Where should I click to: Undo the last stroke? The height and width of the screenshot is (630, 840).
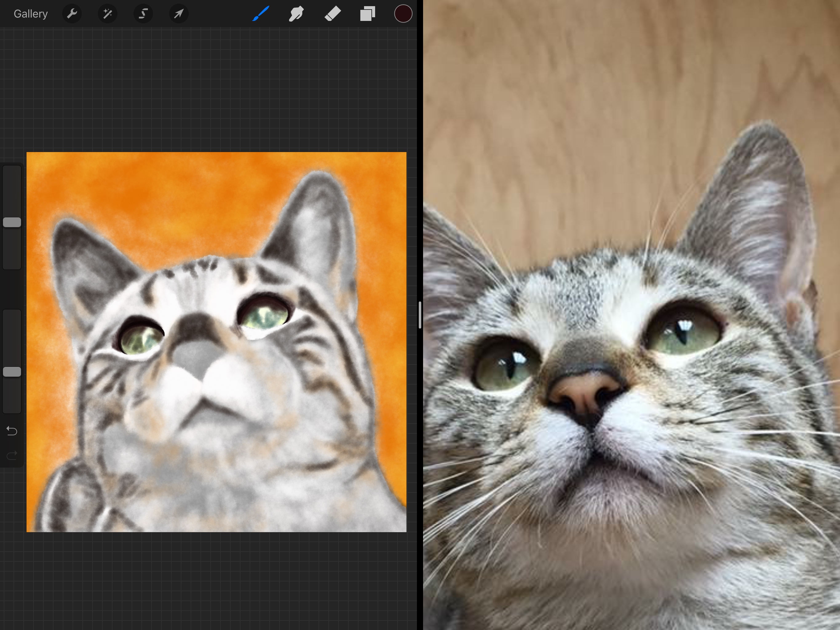tap(12, 431)
